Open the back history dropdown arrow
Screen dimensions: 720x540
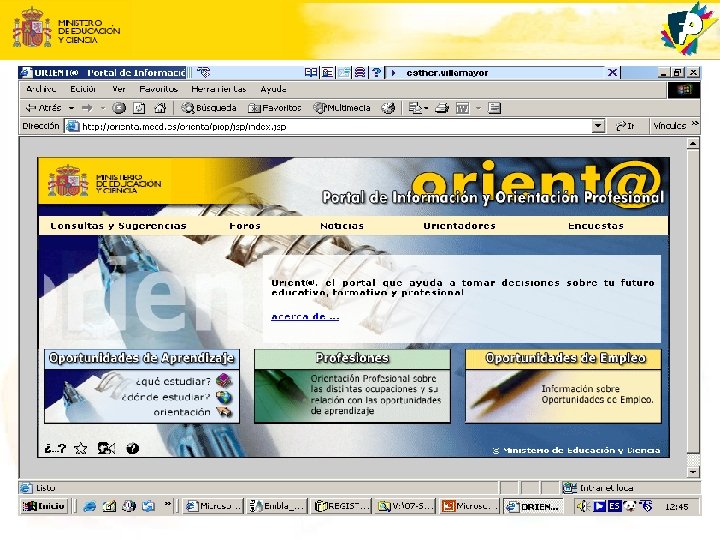72,108
